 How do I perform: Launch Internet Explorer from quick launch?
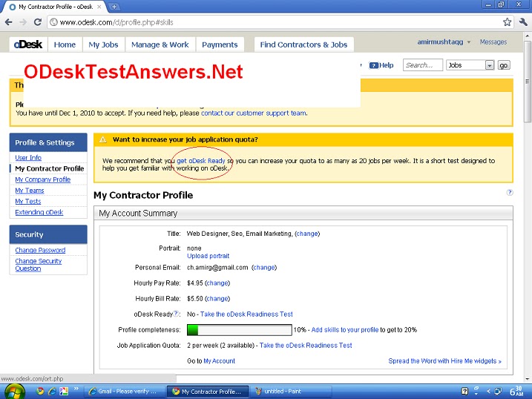coord(52,391)
